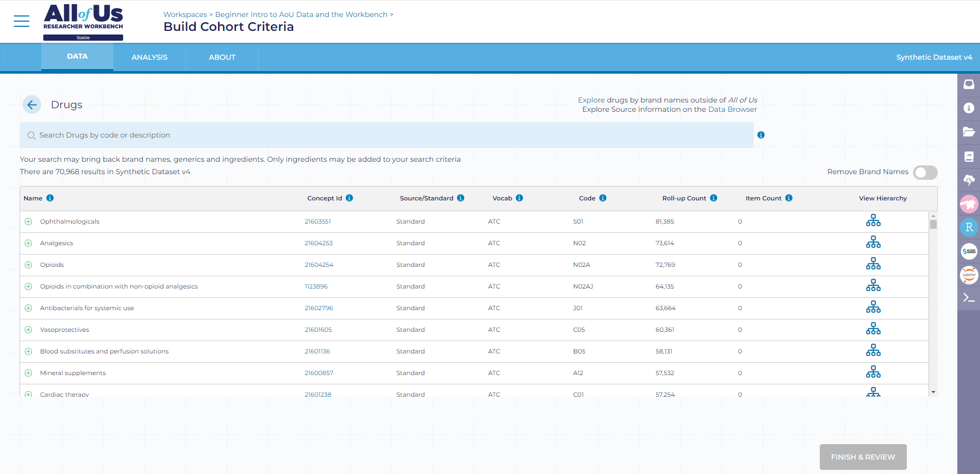Click the All of Us Researcher Workbench logo
980x474 pixels.
pos(83,22)
